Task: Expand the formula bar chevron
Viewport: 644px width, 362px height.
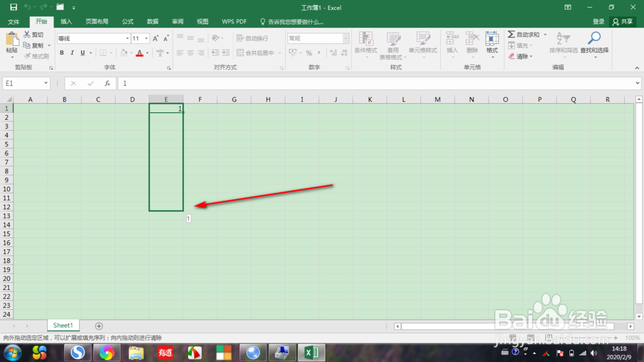Action: click(638, 83)
